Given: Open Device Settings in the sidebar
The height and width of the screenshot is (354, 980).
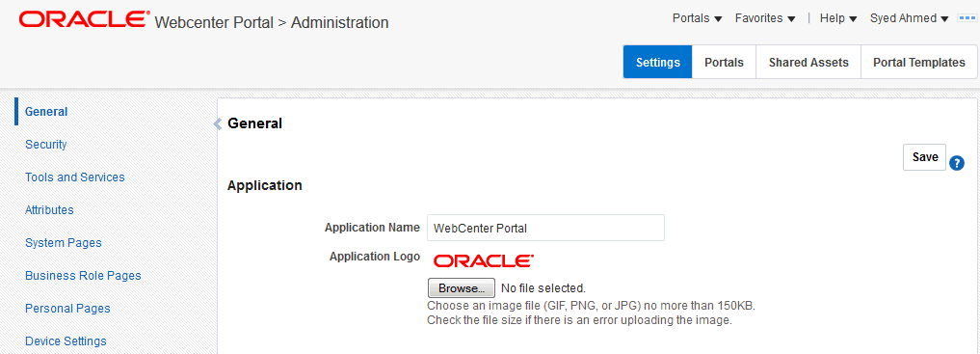Looking at the screenshot, I should tap(66, 340).
